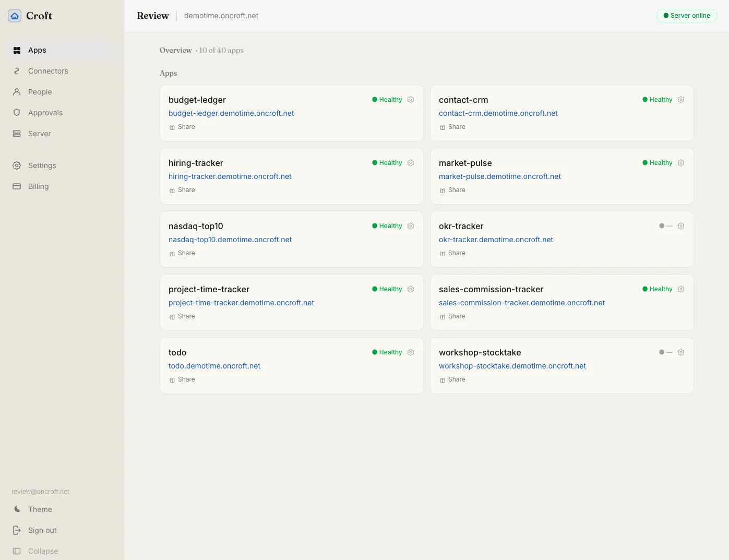The image size is (729, 560).
Task: Click the grey status indicator on workshop-stocktake
Action: pos(666,352)
